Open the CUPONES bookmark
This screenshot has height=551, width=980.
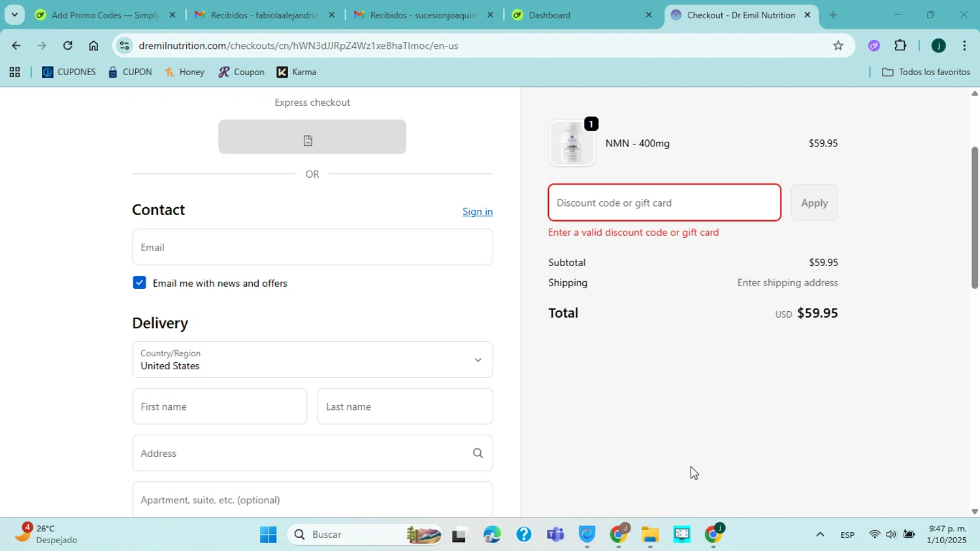[69, 73]
